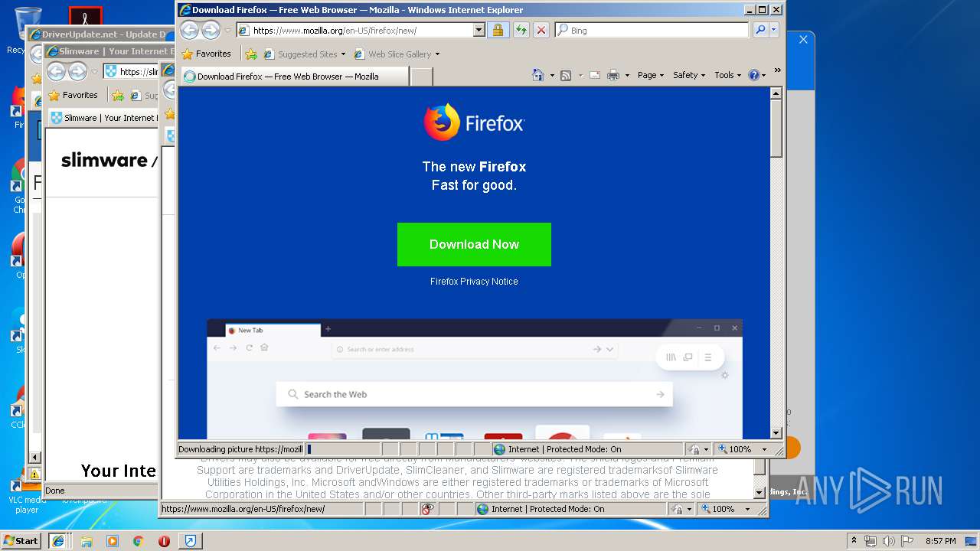Start search with the magnifier button
Screen dimensions: 980x551
[759, 30]
